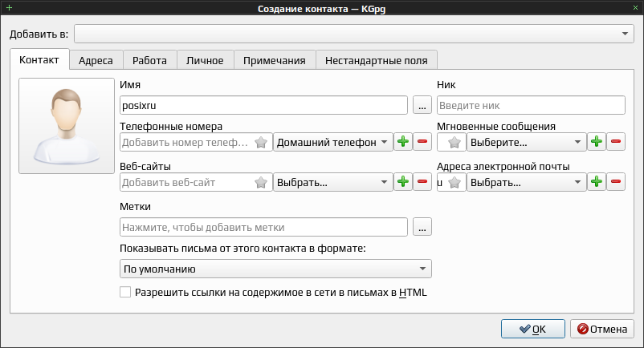
Task: Open website type 'Выбрать...' dropdown
Action: [332, 182]
